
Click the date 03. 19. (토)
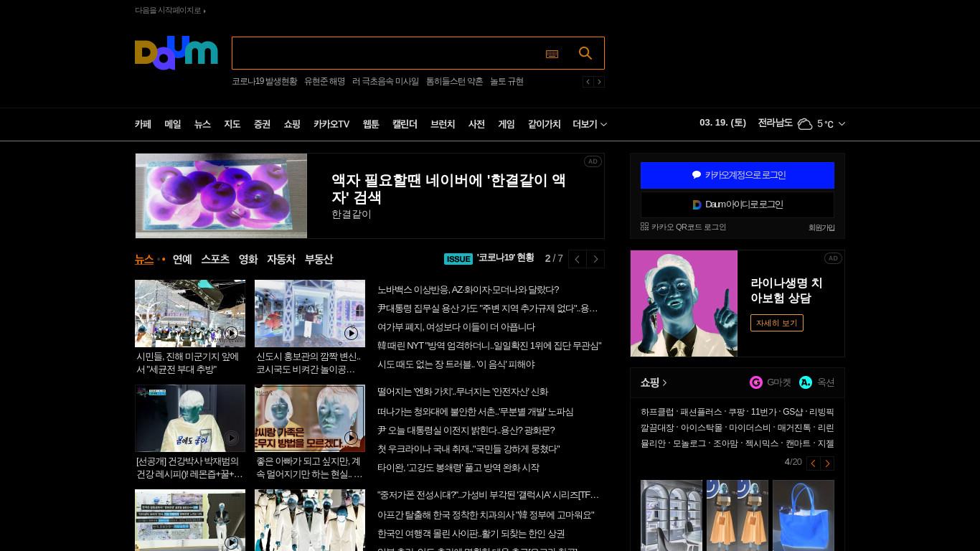(722, 123)
